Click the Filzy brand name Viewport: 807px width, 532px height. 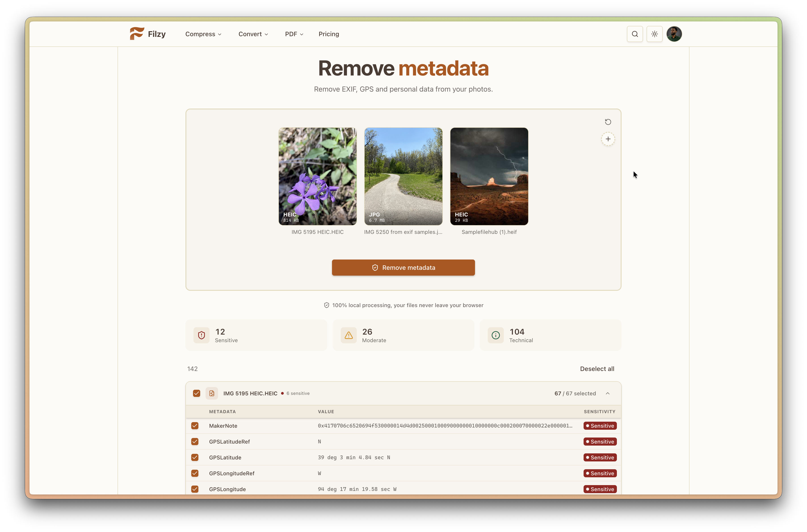tap(157, 34)
